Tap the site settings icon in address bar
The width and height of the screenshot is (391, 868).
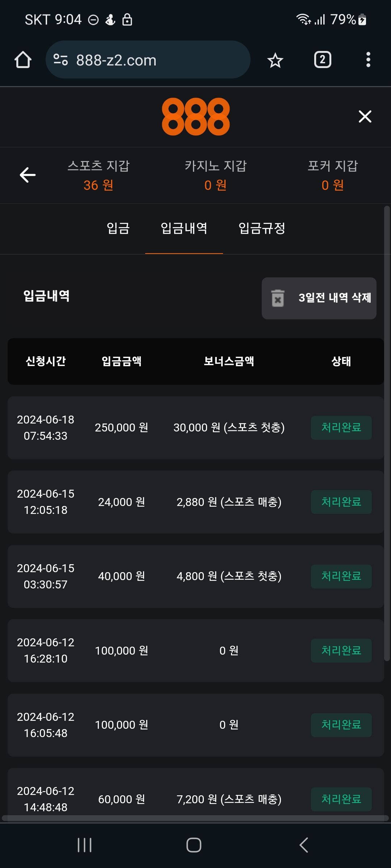click(60, 60)
